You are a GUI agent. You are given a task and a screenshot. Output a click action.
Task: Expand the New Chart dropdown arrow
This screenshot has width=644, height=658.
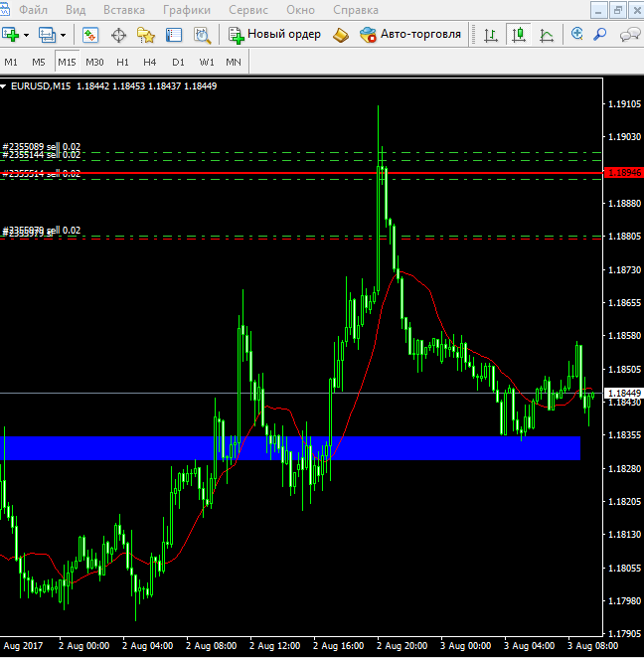(x=26, y=35)
